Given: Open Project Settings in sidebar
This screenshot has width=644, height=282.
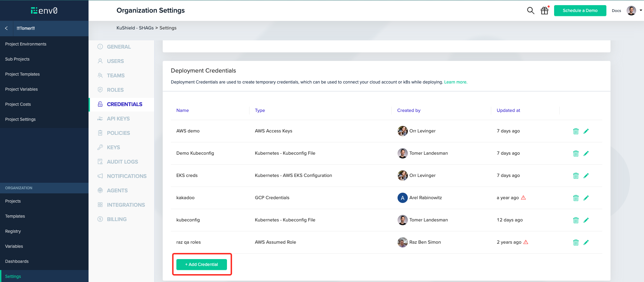Looking at the screenshot, I should coord(20,119).
